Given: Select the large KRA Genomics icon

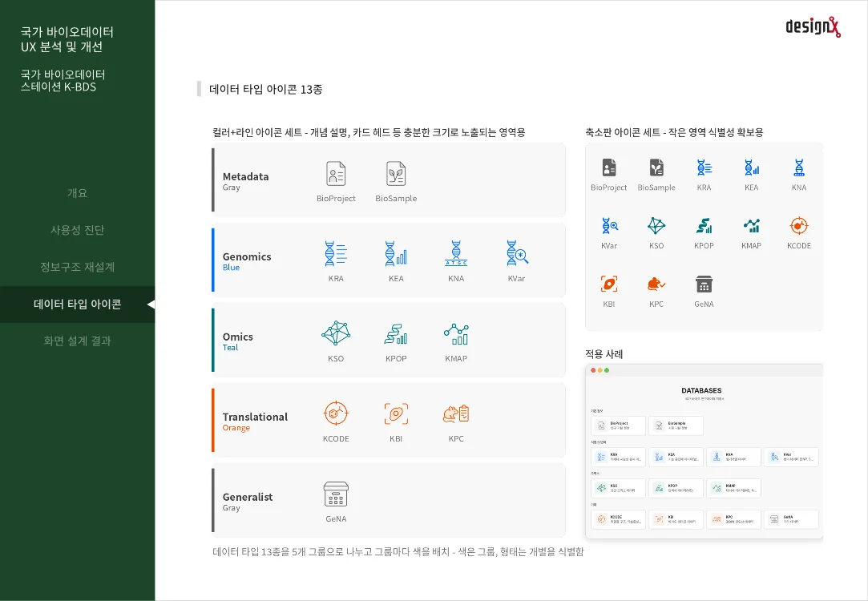Looking at the screenshot, I should pyautogui.click(x=336, y=253).
